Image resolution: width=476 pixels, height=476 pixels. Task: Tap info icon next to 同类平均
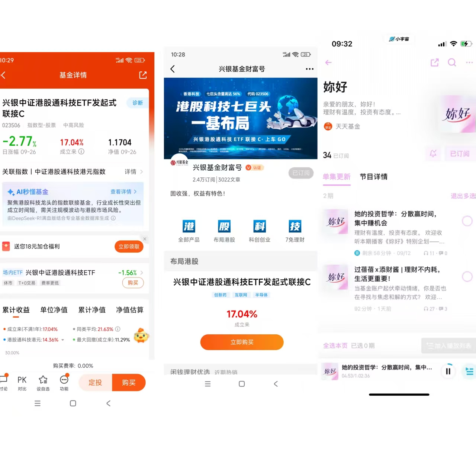pos(118,329)
